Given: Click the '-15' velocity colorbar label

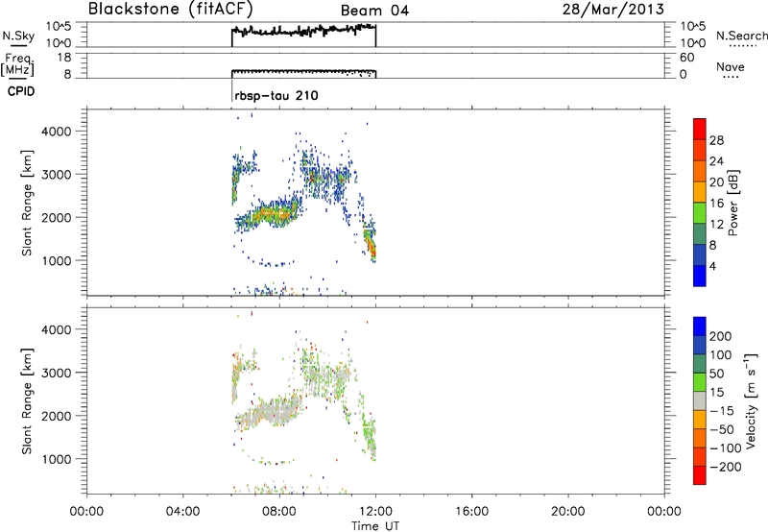Looking at the screenshot, I should pyautogui.click(x=722, y=411).
